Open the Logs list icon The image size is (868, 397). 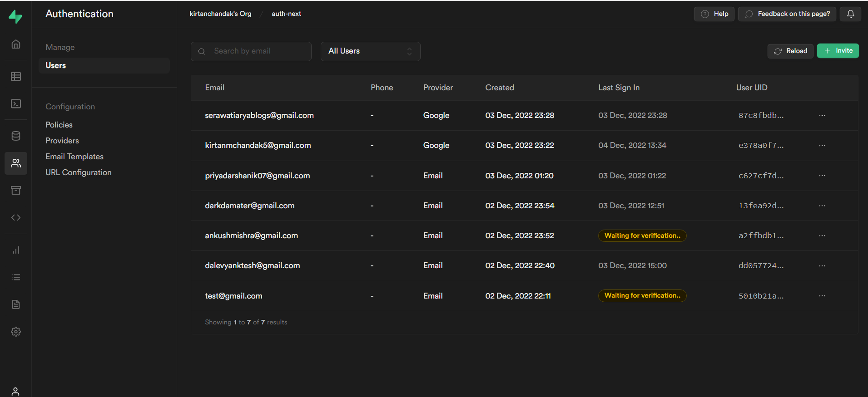[x=16, y=277]
